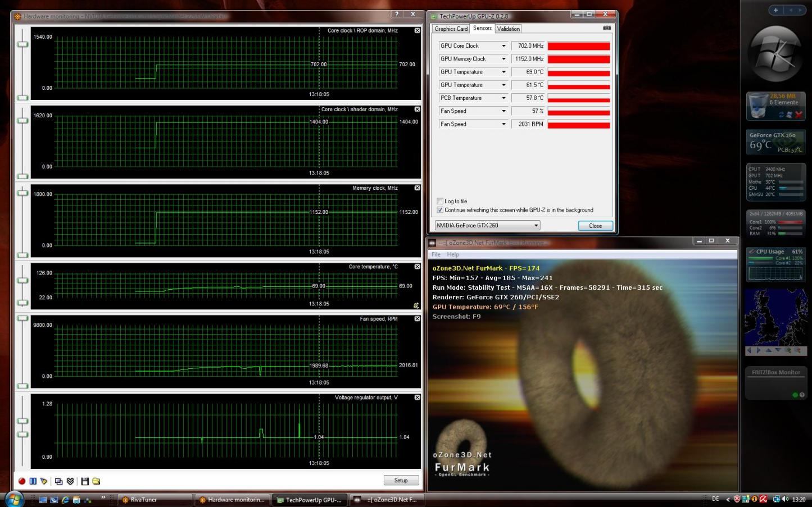Open the Fan Speed RPM dropdown
The image size is (812, 507).
pos(503,124)
